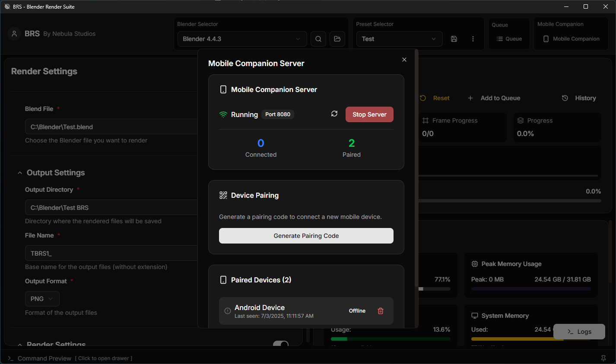This screenshot has height=364, width=616.
Task: Open the Mobile Companion button in header
Action: click(571, 39)
